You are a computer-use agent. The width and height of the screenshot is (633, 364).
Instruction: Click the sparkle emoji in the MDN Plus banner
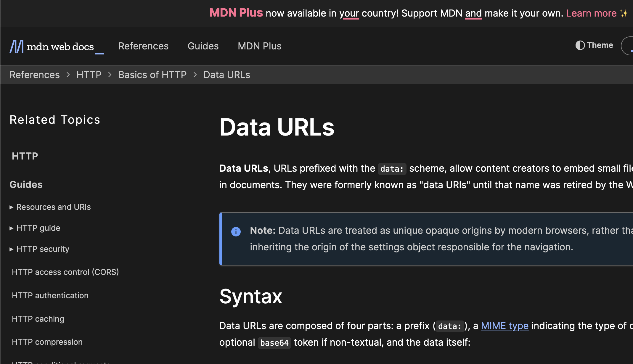pyautogui.click(x=624, y=13)
